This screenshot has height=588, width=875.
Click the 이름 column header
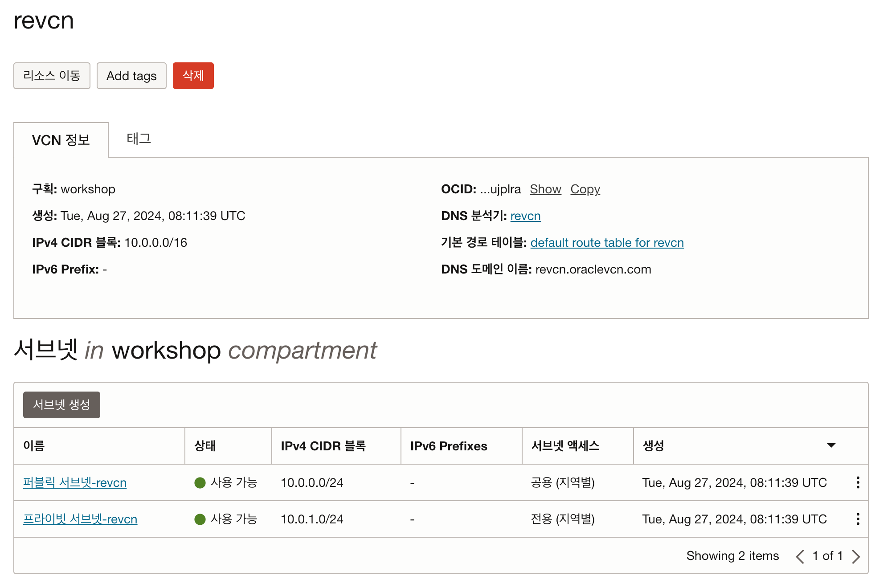click(34, 445)
